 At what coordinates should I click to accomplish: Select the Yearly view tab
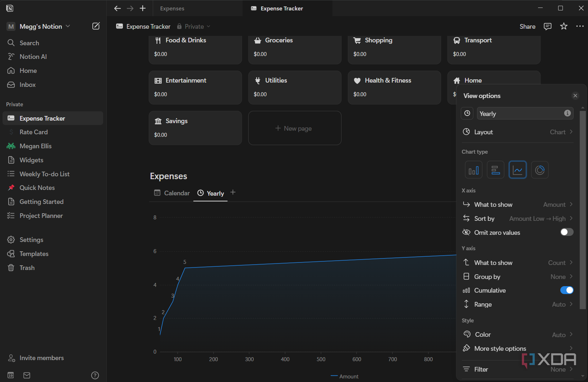pos(211,193)
